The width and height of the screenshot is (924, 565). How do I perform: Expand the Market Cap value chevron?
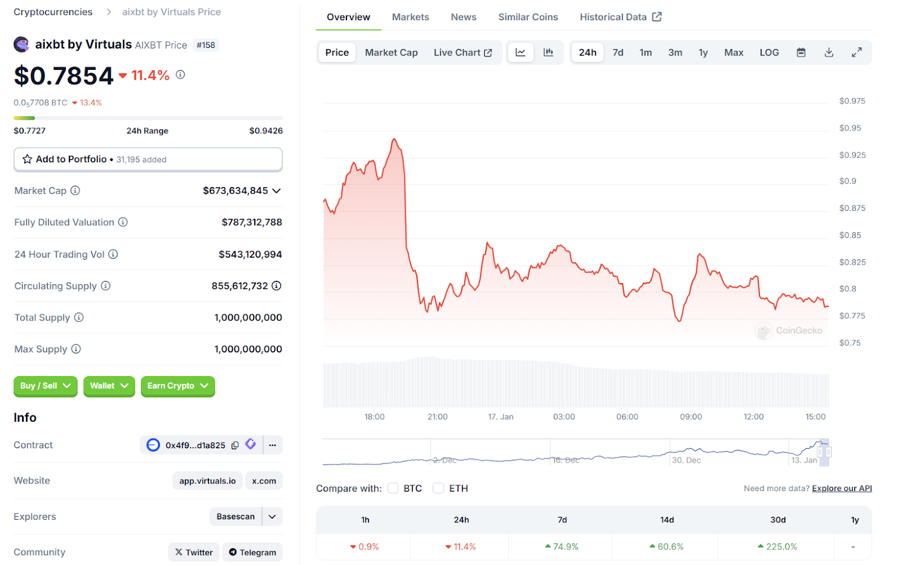[277, 191]
